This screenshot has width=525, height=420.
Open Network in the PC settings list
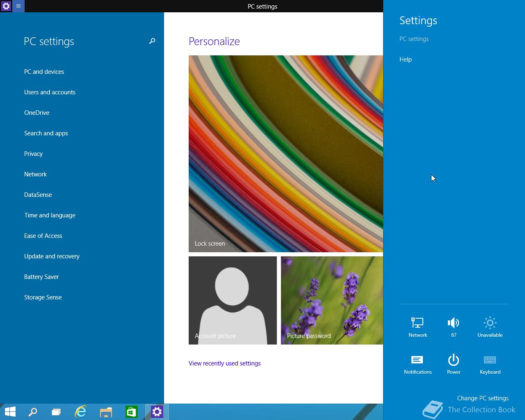tap(35, 174)
